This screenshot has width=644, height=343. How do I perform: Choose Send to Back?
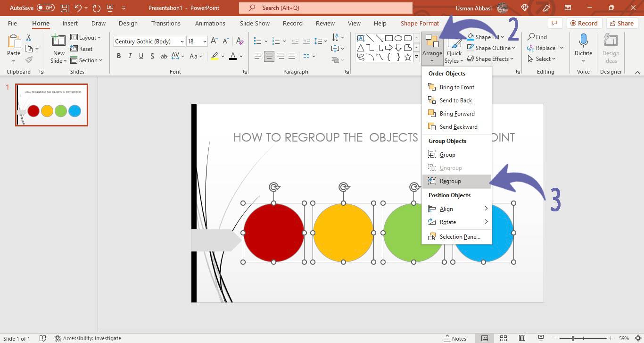(457, 100)
